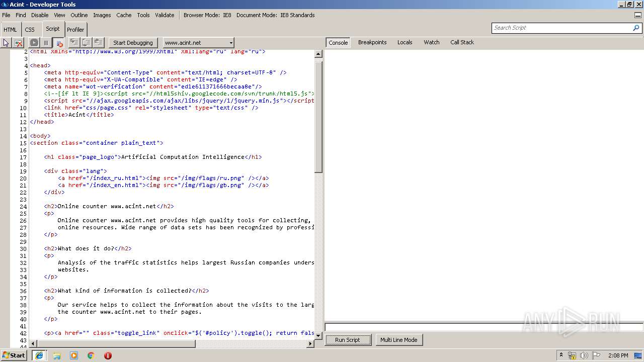This screenshot has height=362, width=644.
Task: Switch to the CSS tab
Action: pyautogui.click(x=30, y=30)
